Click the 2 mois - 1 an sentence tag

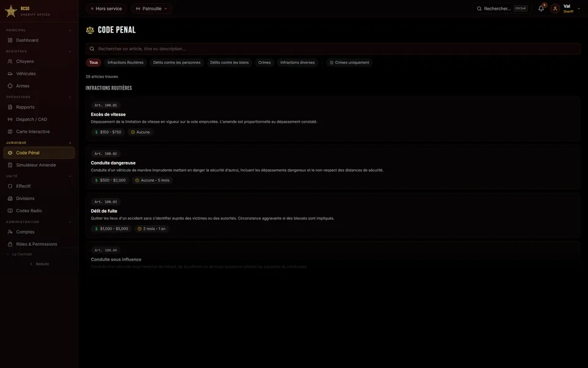(151, 229)
